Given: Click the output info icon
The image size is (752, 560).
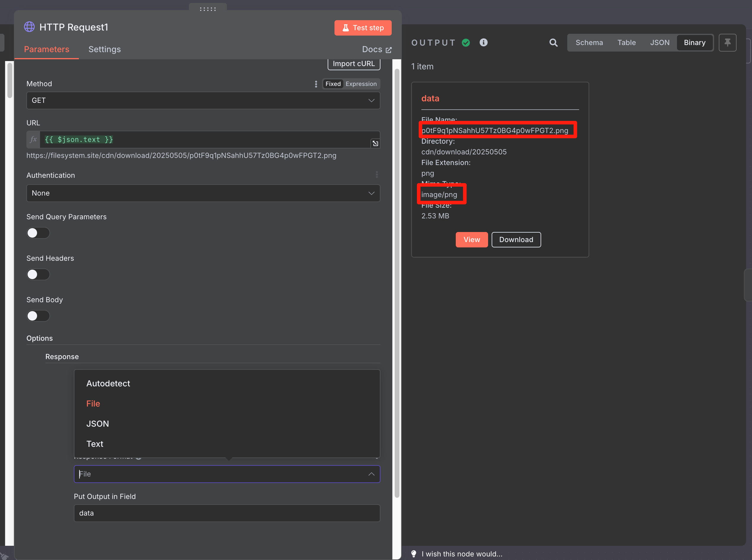Looking at the screenshot, I should (483, 42).
